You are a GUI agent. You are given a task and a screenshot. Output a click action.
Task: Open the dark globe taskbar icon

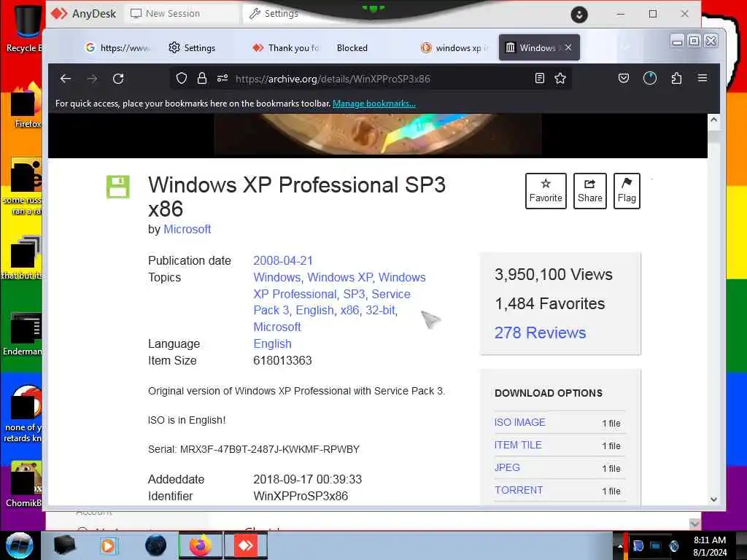coord(156,545)
